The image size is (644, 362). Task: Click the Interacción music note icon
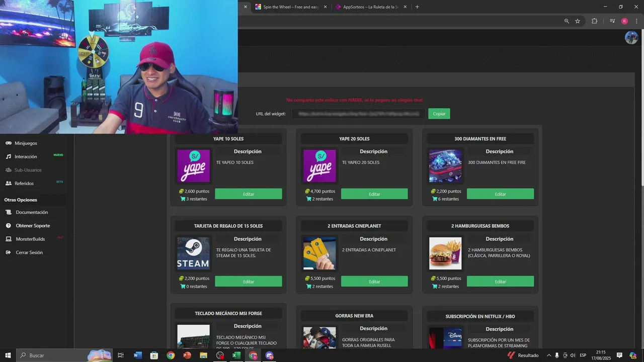[x=9, y=156]
